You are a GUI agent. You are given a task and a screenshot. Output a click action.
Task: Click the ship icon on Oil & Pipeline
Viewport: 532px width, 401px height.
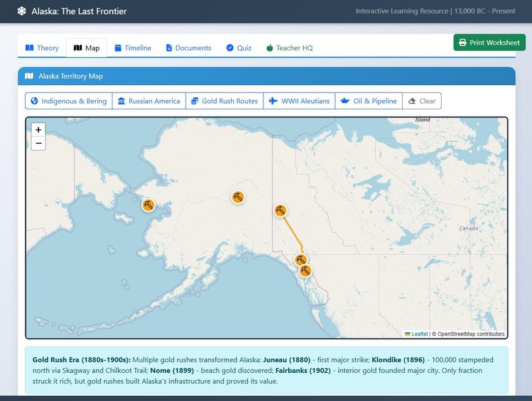pyautogui.click(x=345, y=101)
